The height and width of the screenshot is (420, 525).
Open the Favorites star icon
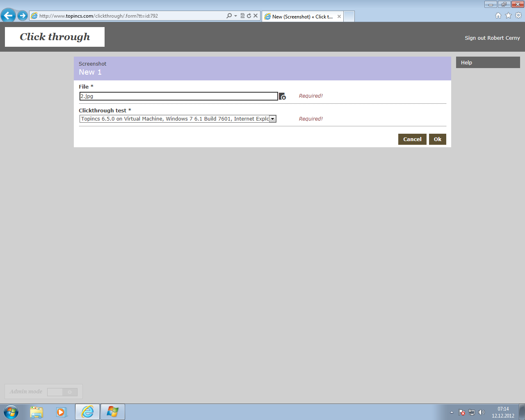(x=508, y=16)
